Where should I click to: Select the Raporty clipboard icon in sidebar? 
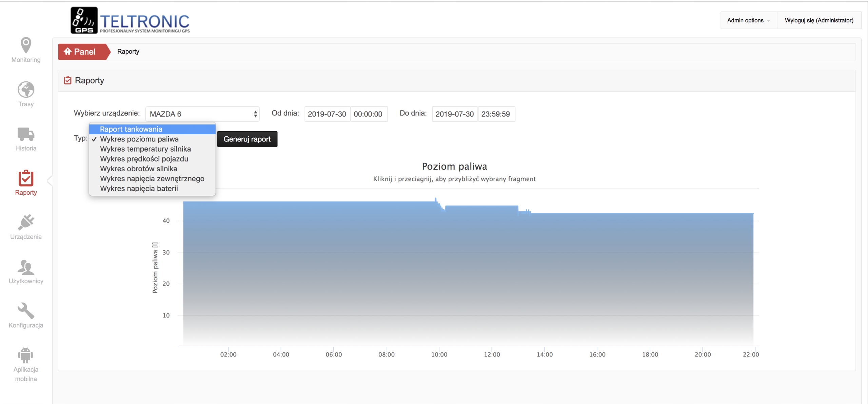[x=26, y=178]
